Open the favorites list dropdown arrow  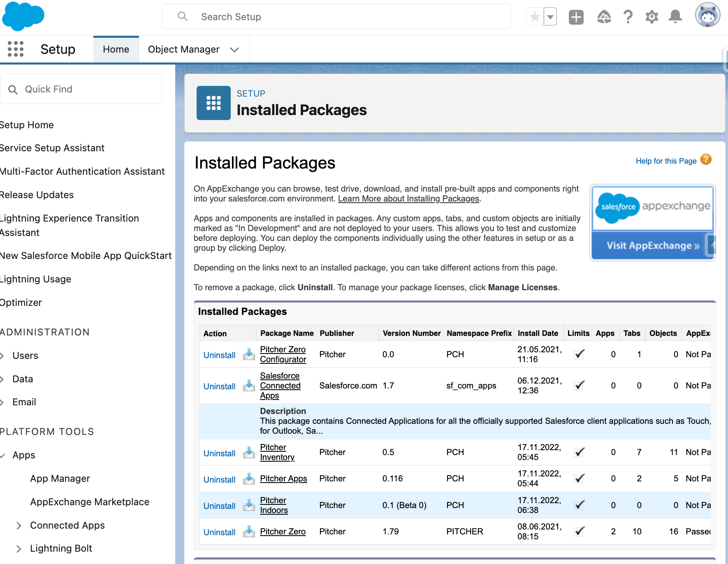tap(550, 17)
